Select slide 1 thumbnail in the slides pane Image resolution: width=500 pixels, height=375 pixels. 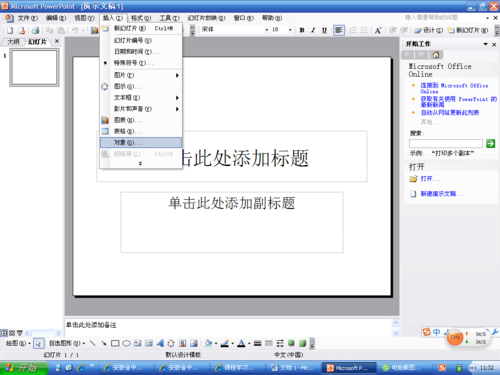point(34,67)
